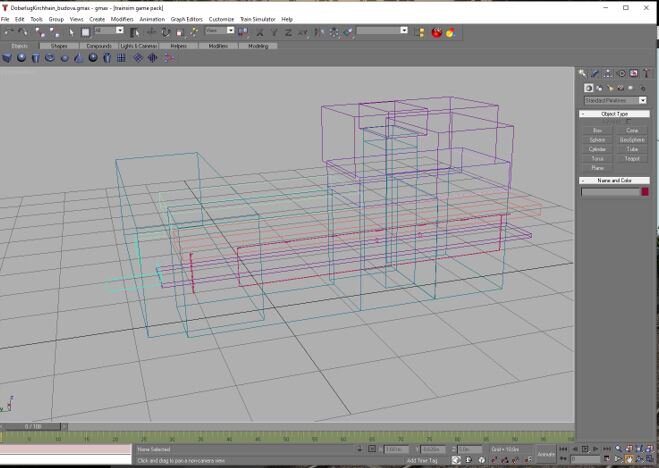Click the Select by Name icon

pyautogui.click(x=134, y=32)
